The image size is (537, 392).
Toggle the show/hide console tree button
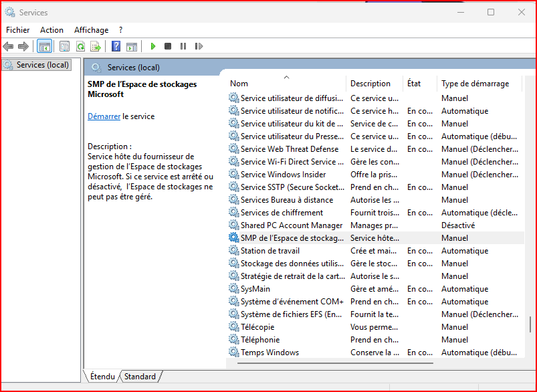click(44, 46)
